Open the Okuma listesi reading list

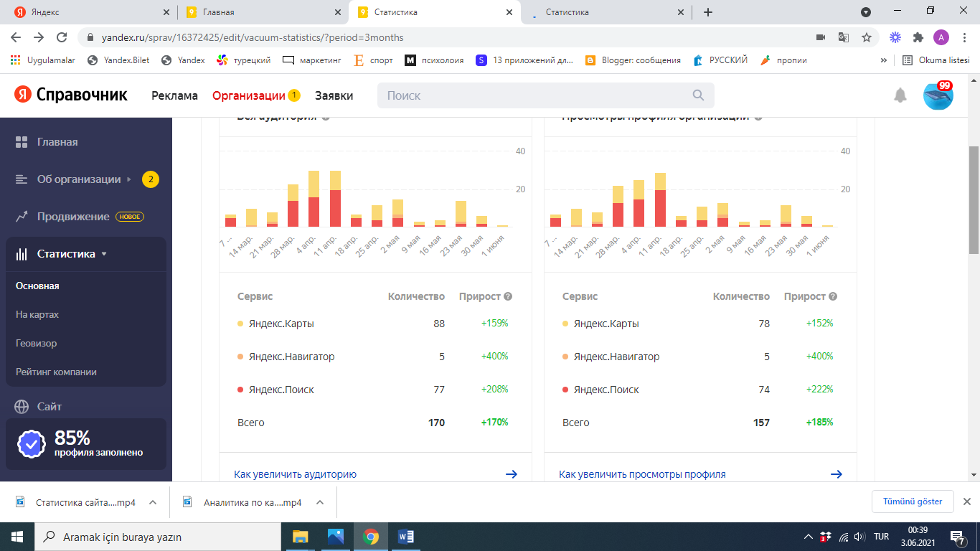tap(936, 60)
